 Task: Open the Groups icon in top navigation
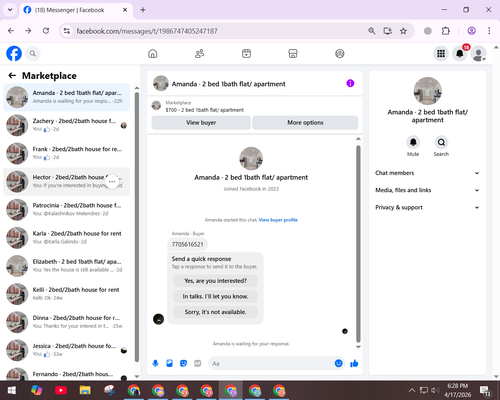coord(340,54)
